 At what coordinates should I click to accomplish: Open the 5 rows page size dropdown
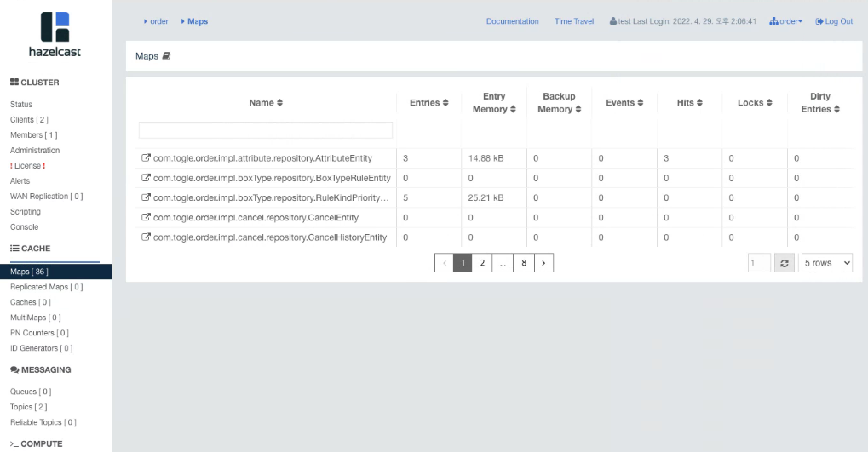tap(827, 263)
